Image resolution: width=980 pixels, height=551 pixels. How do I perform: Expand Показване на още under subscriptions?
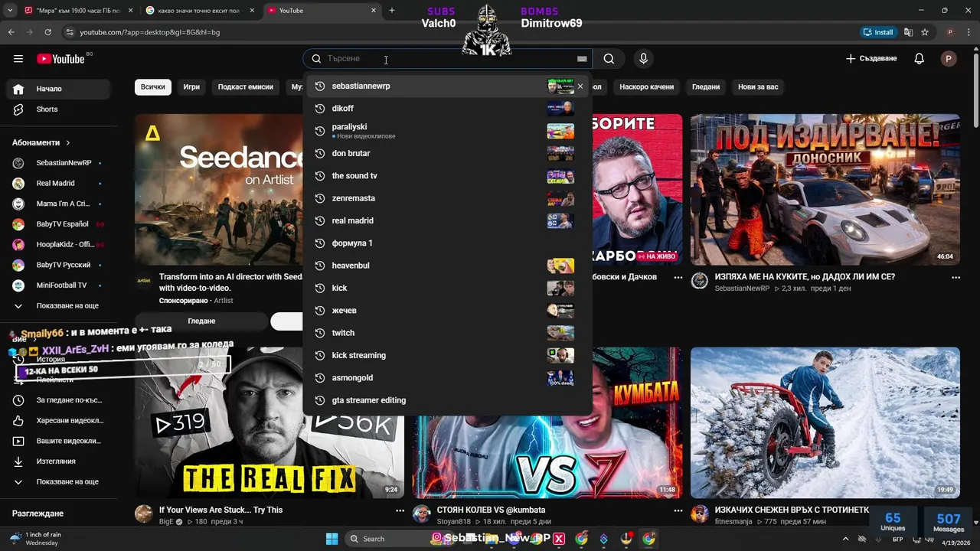coord(58,306)
